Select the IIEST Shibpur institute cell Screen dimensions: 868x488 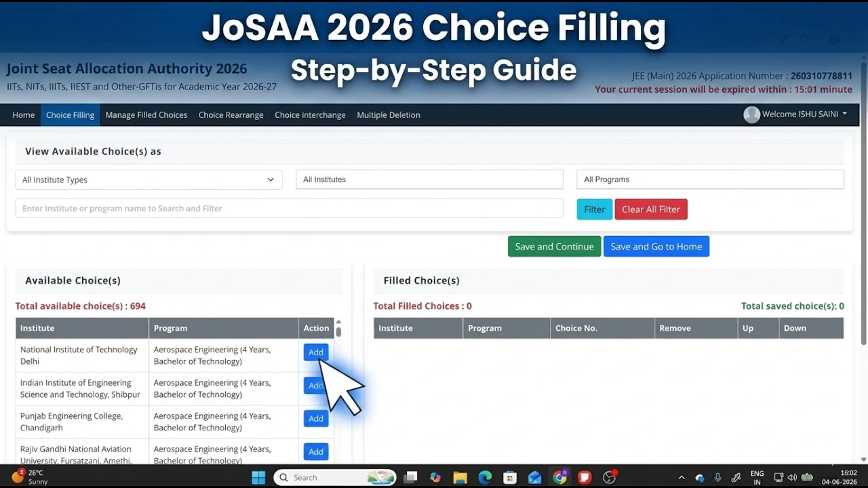[x=82, y=388]
